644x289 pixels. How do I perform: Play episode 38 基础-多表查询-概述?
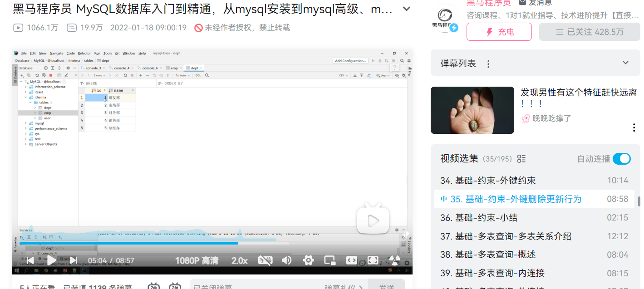pos(534,255)
